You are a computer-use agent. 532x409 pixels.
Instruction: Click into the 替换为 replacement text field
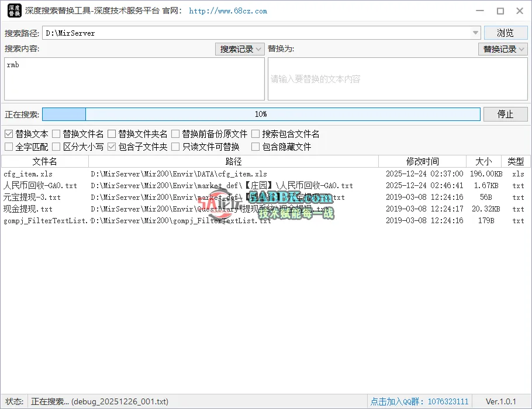tap(398, 79)
